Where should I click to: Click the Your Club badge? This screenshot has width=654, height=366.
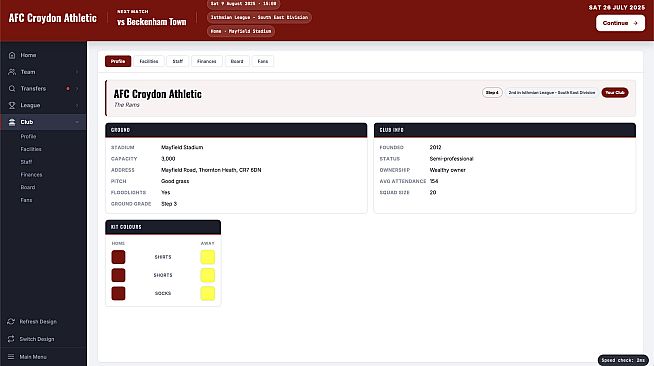615,93
